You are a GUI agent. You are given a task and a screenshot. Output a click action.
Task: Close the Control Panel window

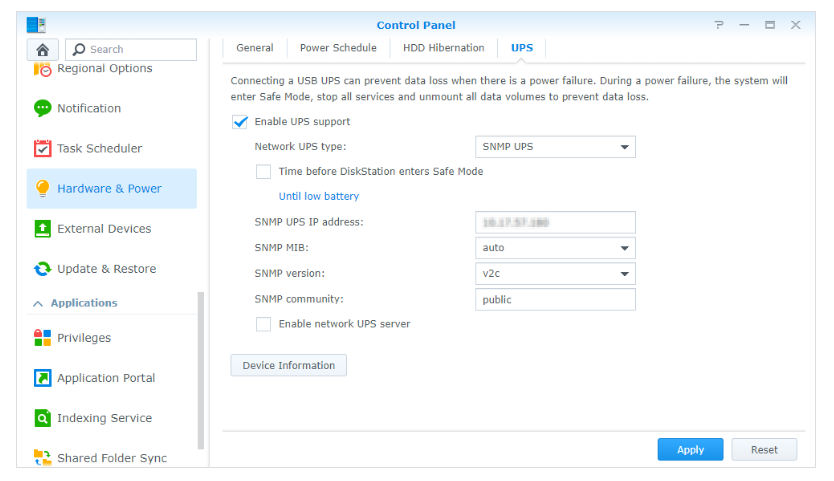[x=796, y=25]
